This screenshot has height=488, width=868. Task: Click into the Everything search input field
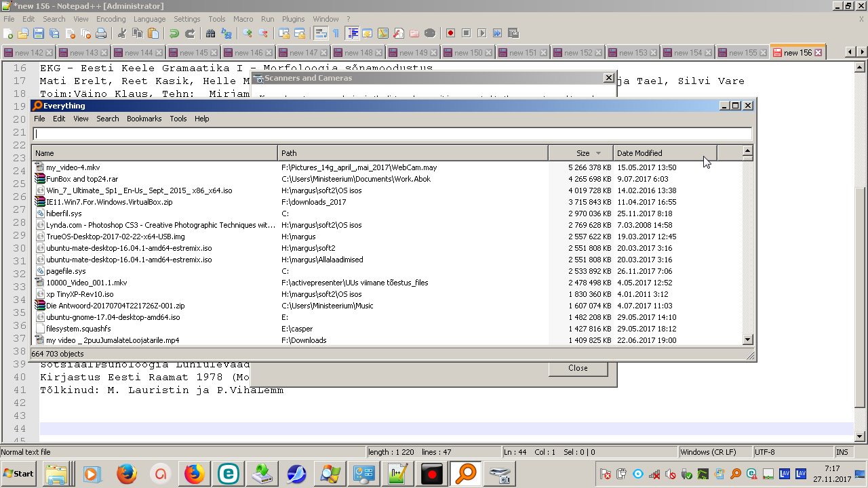click(392, 134)
